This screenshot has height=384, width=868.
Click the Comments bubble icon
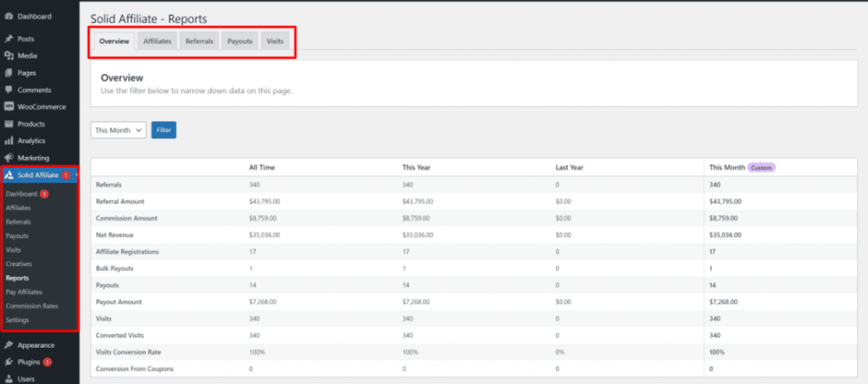8,90
